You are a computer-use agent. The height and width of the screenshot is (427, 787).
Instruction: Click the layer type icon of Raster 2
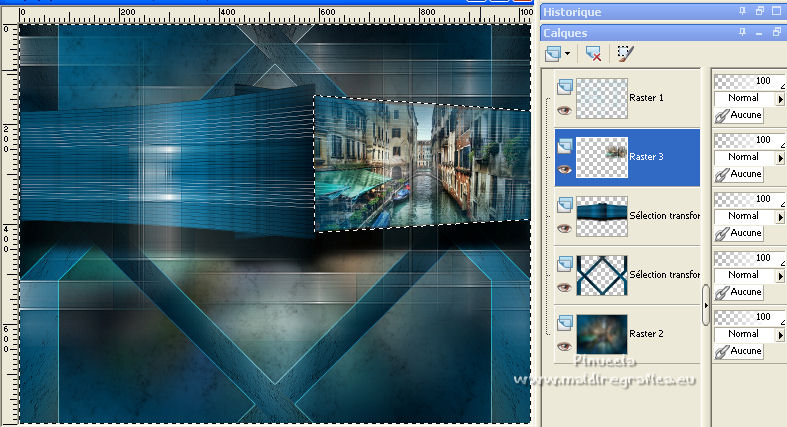click(565, 323)
